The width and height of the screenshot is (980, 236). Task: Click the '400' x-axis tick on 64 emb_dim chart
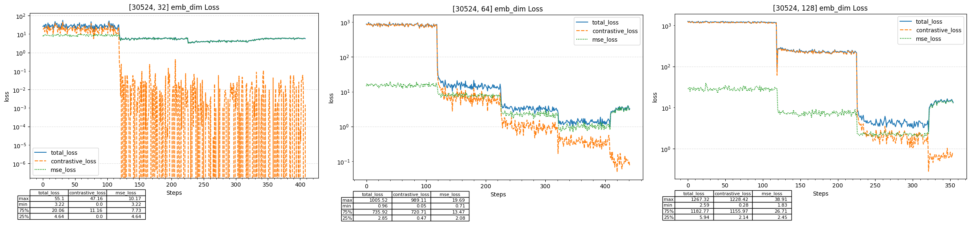coord(605,186)
